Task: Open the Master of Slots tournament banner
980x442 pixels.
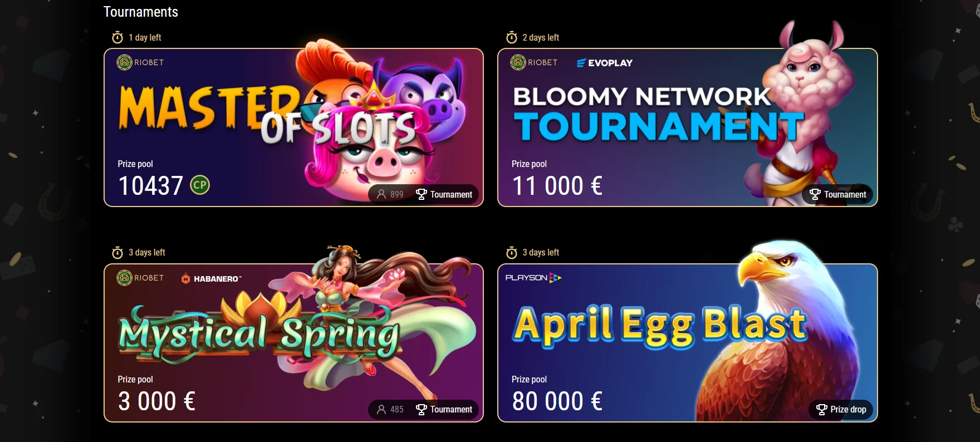Action: 293,127
